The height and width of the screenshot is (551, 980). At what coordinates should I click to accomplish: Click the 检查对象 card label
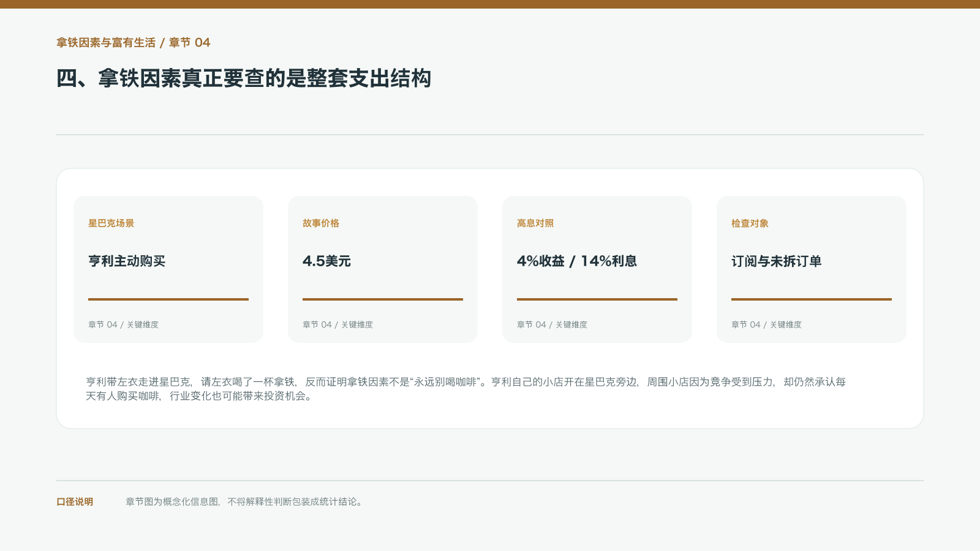(x=750, y=223)
